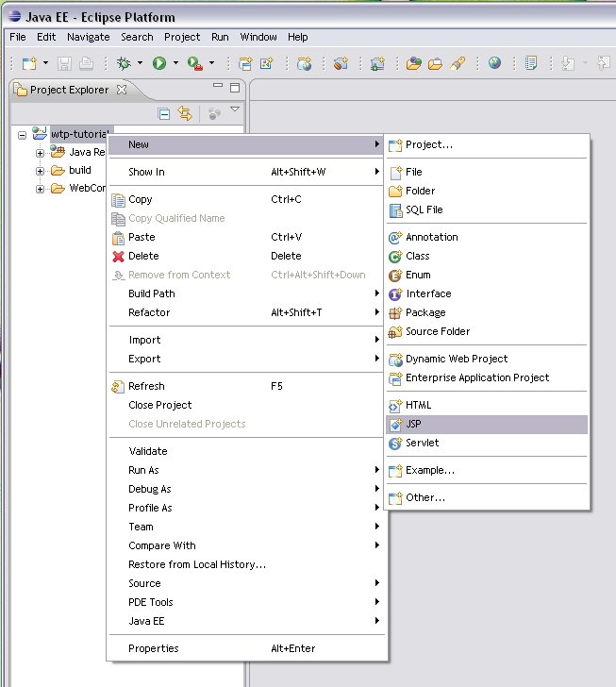The height and width of the screenshot is (687, 616).
Task: Choose Servlet from the New submenu
Action: pyautogui.click(x=487, y=443)
